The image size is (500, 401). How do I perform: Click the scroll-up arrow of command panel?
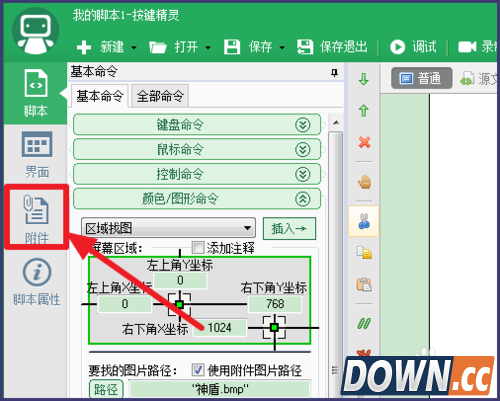(336, 123)
